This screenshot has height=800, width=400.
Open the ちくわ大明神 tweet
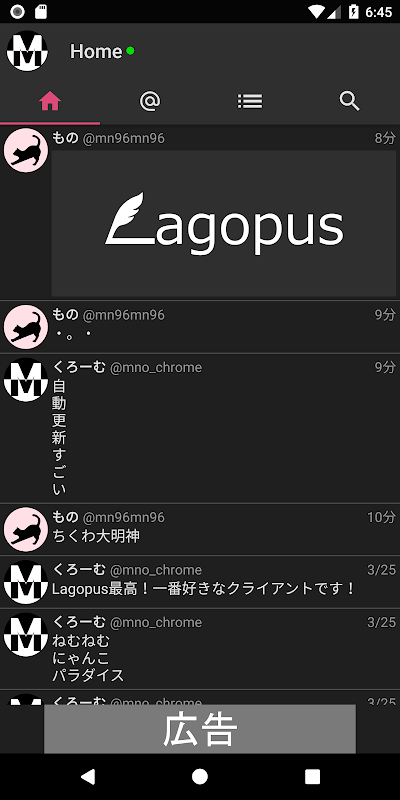[200, 530]
